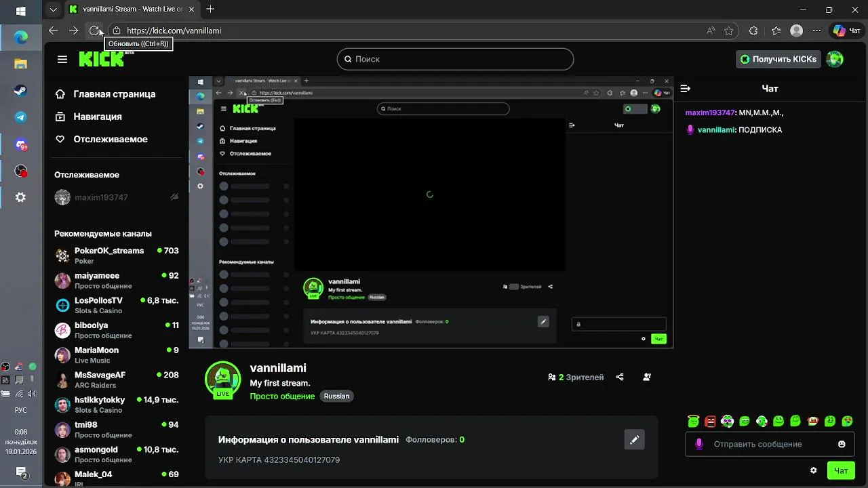This screenshot has height=488, width=868.
Task: Click the vannillami LIVE avatar
Action: click(222, 380)
